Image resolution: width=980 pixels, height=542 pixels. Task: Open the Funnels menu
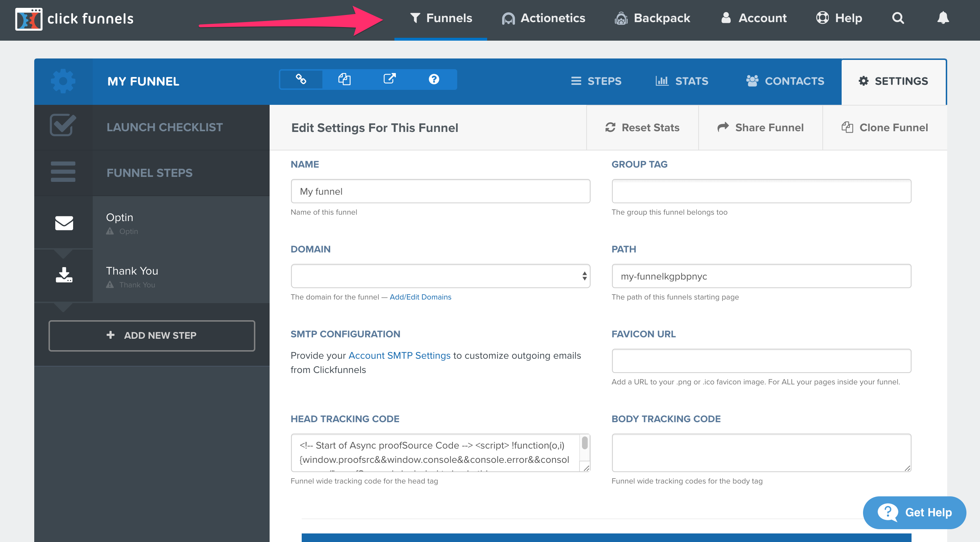pos(441,18)
